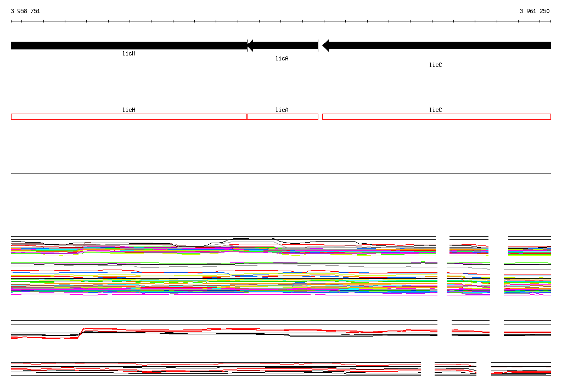Select the licH red outlined box
Image resolution: width=562 pixels, height=392 pixels.
(129, 116)
